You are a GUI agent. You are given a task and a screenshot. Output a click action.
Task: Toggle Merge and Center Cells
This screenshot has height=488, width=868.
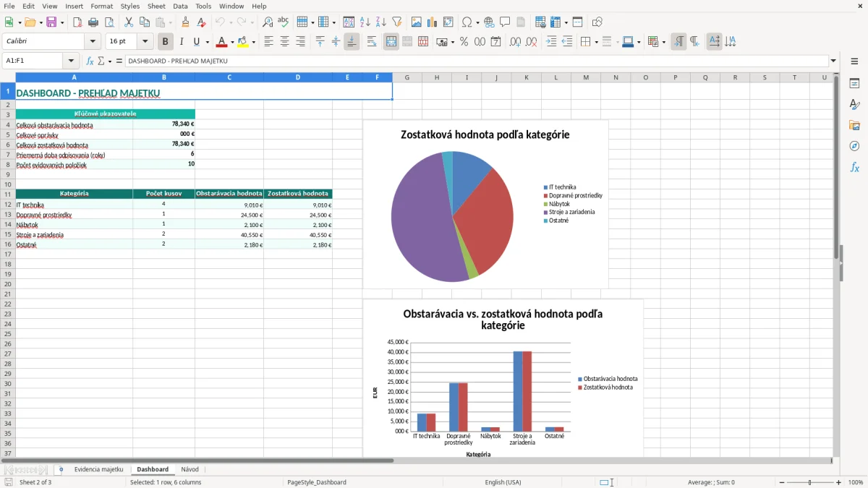coord(391,42)
